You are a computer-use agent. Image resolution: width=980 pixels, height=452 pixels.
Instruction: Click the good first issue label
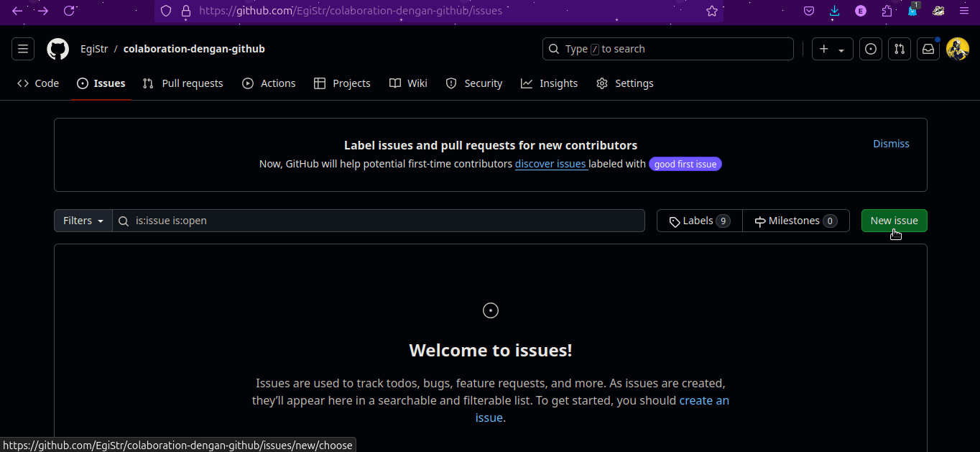[685, 164]
